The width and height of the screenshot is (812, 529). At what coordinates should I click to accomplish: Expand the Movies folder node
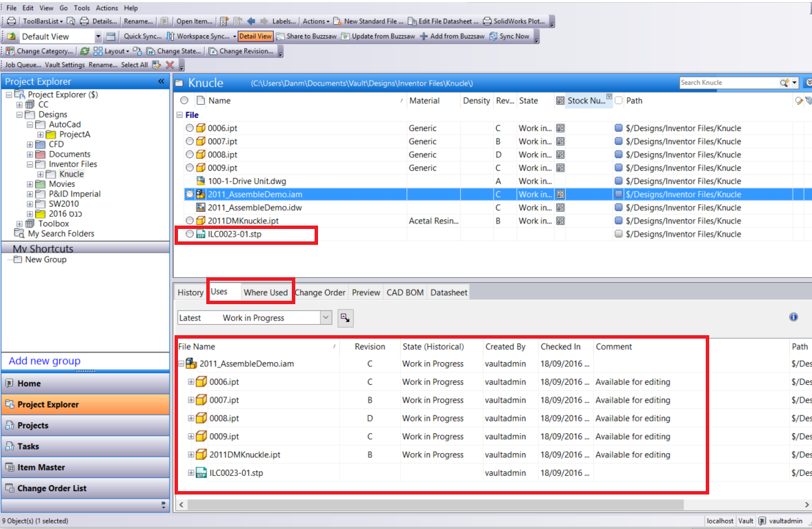[x=30, y=184]
